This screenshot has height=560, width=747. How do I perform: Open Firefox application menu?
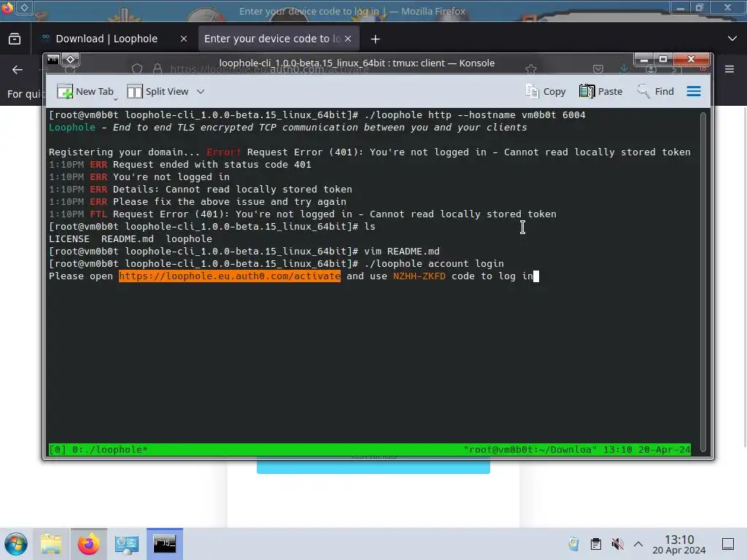point(729,69)
